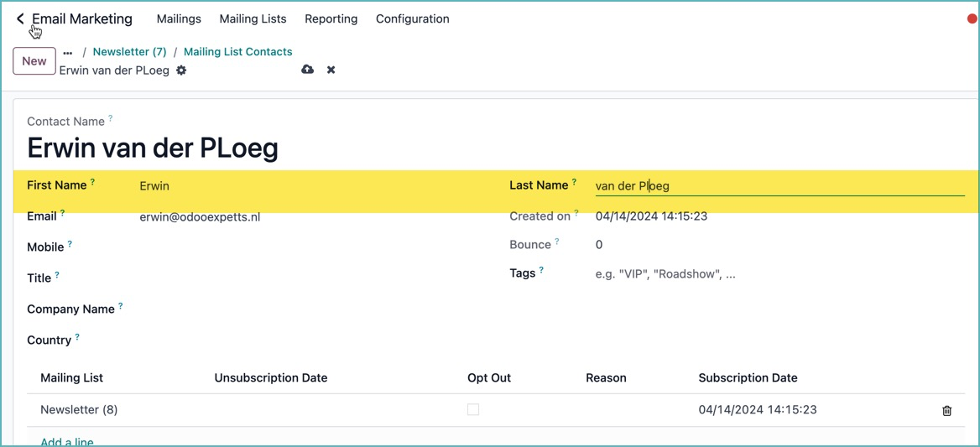The image size is (980, 447).
Task: Navigate to Mailing List Contacts breadcrumb
Action: 237,52
